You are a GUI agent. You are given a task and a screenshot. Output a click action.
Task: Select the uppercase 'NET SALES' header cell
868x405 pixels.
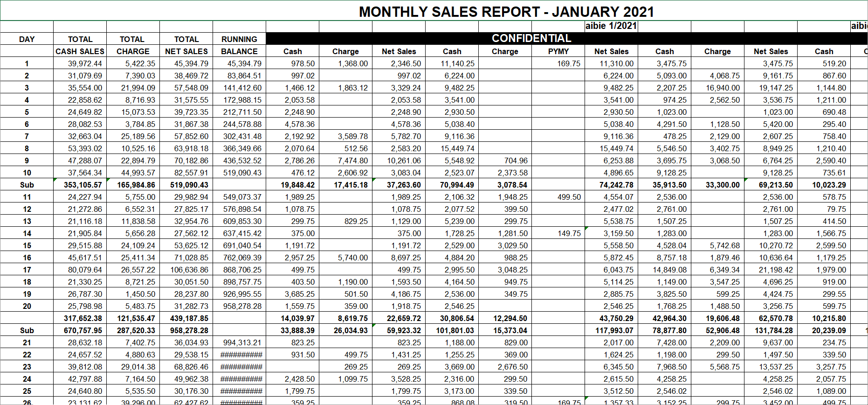tap(186, 51)
